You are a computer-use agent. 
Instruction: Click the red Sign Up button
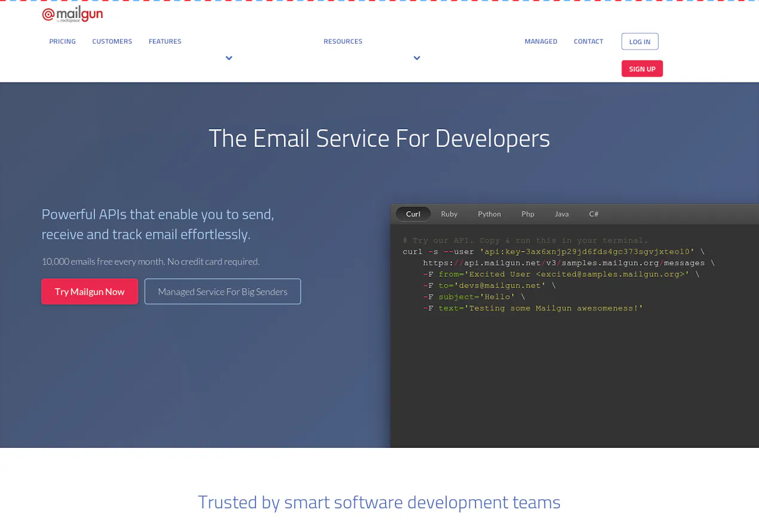[642, 69]
